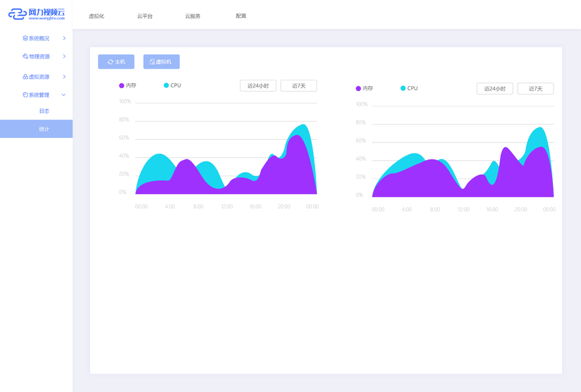Expand the 虚拟资源 chevron

tap(64, 76)
